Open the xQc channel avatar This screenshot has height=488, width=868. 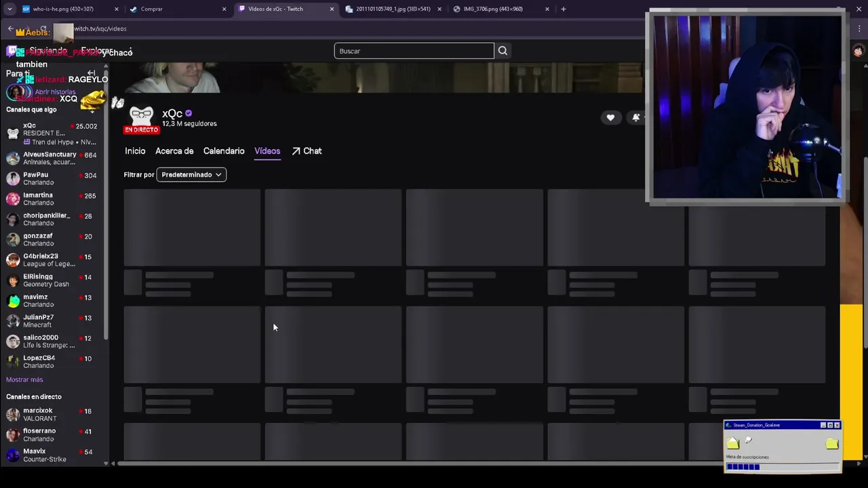coord(141,117)
